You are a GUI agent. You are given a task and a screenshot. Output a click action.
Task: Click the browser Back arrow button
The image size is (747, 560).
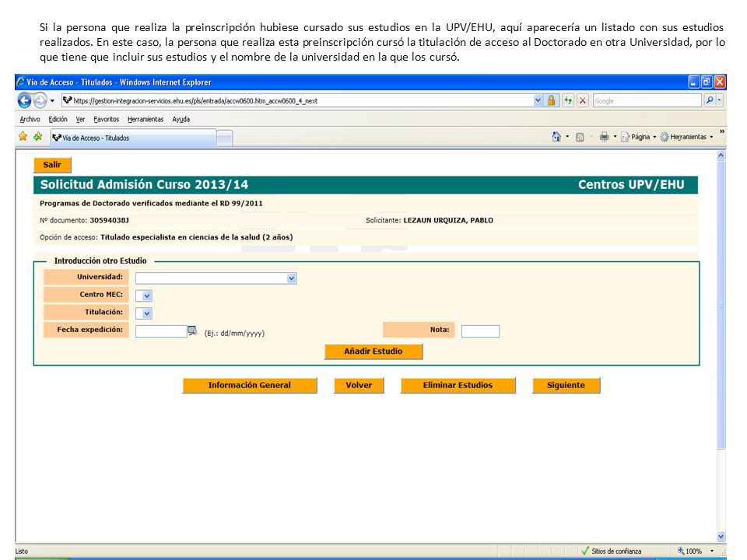click(x=24, y=100)
